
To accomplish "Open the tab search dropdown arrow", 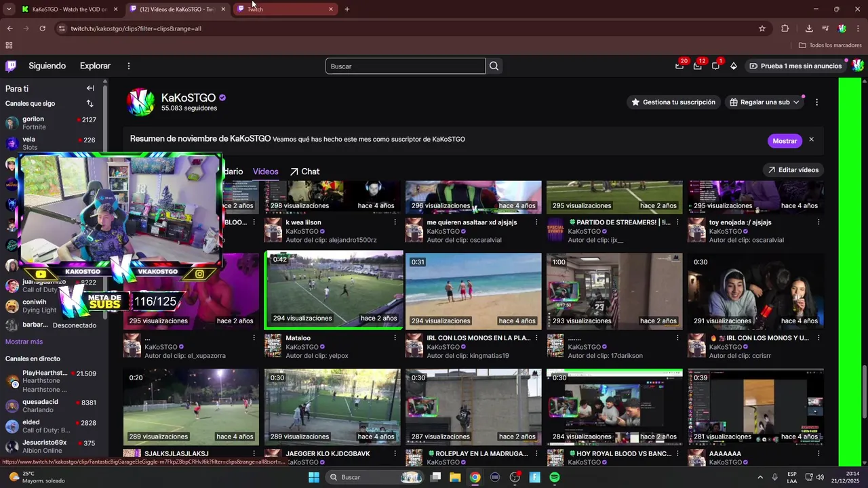I will tap(9, 9).
